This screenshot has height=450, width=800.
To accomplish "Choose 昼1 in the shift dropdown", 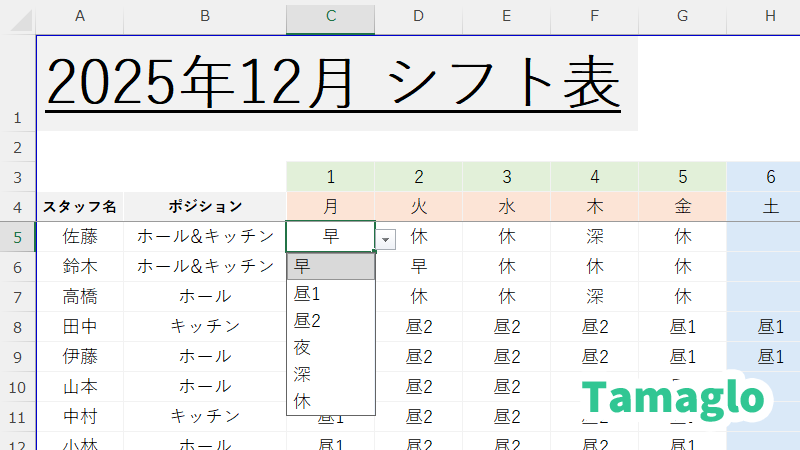I will [330, 294].
